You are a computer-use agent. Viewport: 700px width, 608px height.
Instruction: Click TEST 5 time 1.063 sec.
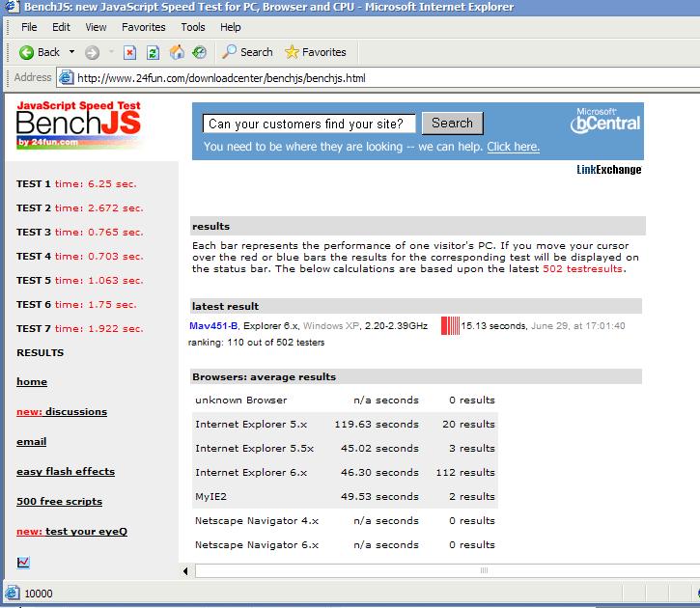point(80,280)
